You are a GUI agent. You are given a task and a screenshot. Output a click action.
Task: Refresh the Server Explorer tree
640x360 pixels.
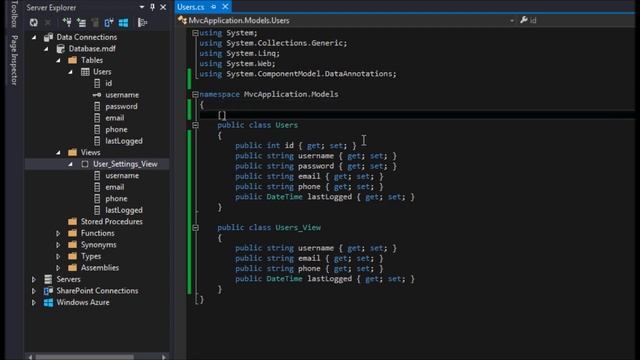tap(33, 23)
